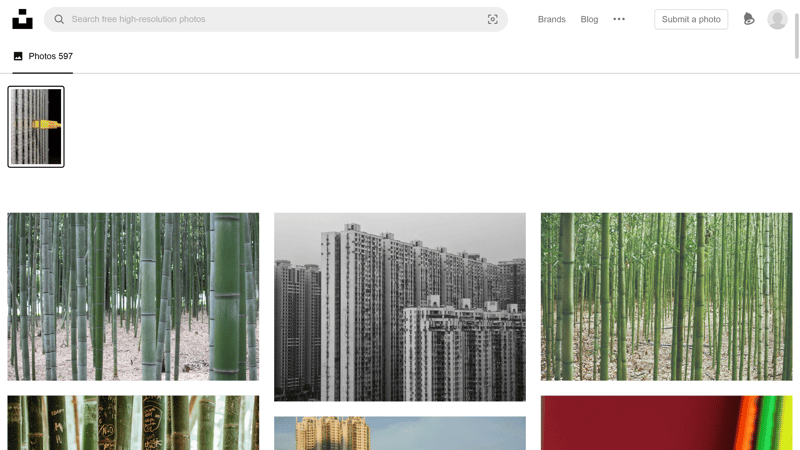
Task: Open the notifications bell icon
Action: [x=748, y=19]
